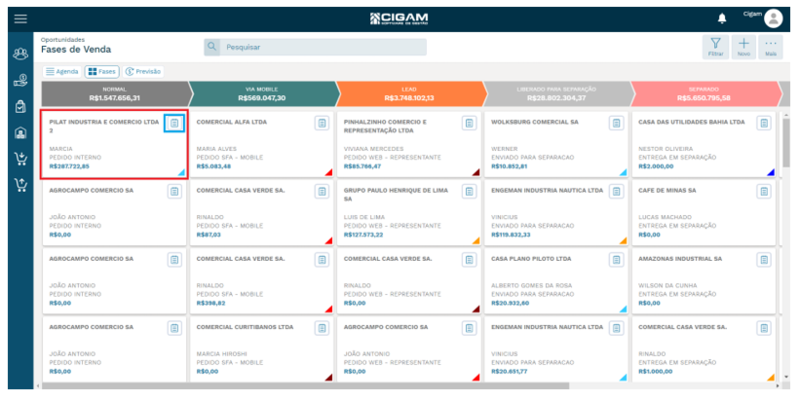Open document icon on ENGEMAN card worth R$119.832,33
This screenshot has width=800, height=401.
(616, 191)
